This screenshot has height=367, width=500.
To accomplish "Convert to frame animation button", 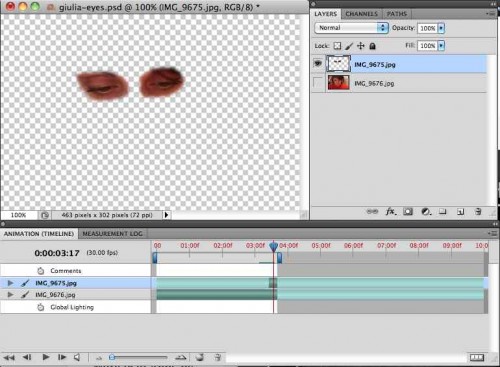I will click(477, 358).
